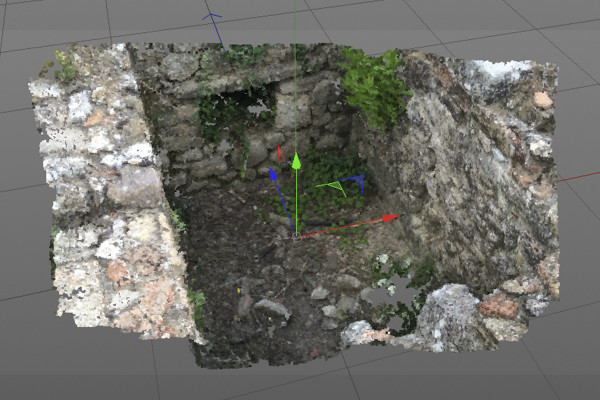600x400 pixels.
Task: Select the green Y-axis arrowhead of the gizmo
Action: [x=296, y=161]
